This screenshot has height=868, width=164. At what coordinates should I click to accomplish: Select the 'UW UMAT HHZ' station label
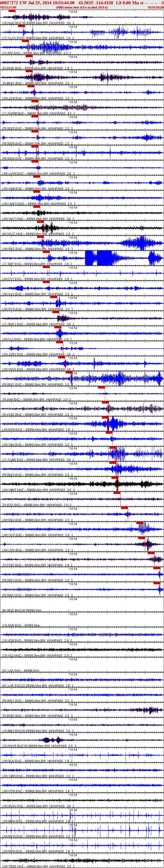click(13, 490)
